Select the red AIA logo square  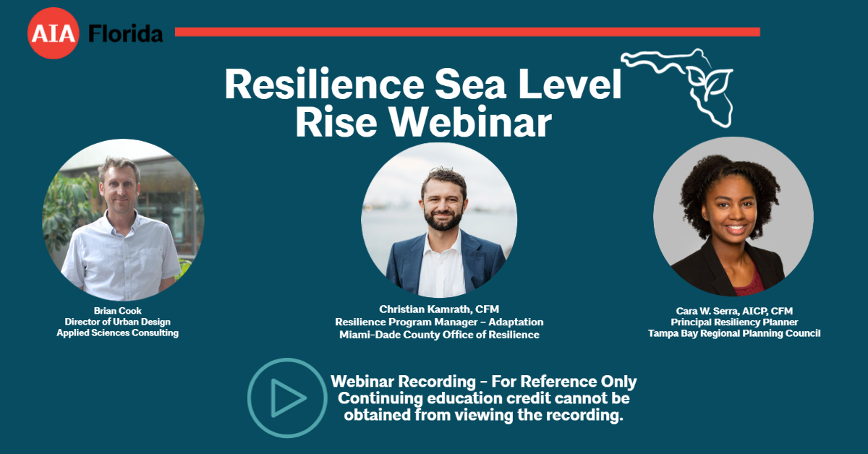pyautogui.click(x=51, y=33)
